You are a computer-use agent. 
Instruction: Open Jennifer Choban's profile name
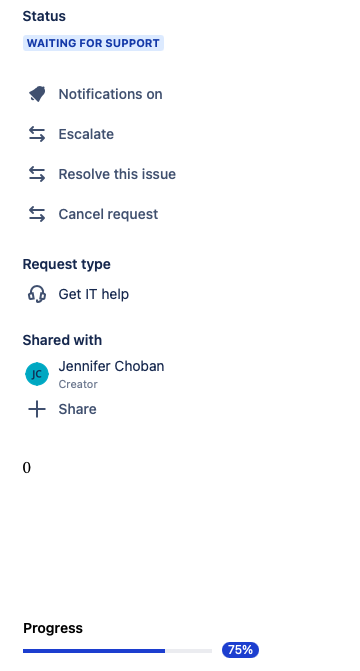111,366
